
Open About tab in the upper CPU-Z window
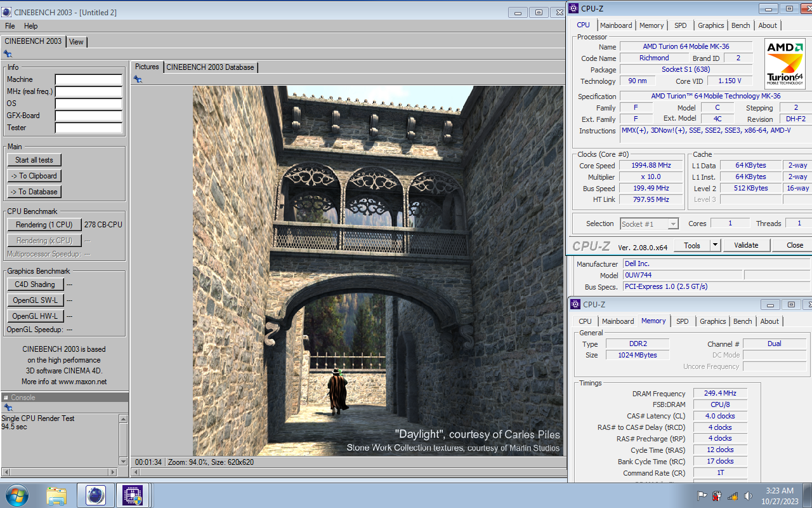pos(768,25)
